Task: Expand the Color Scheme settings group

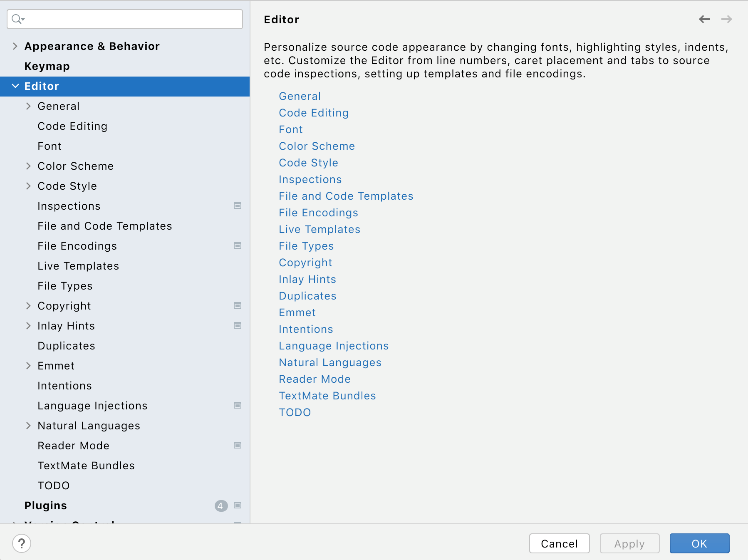Action: pos(29,166)
